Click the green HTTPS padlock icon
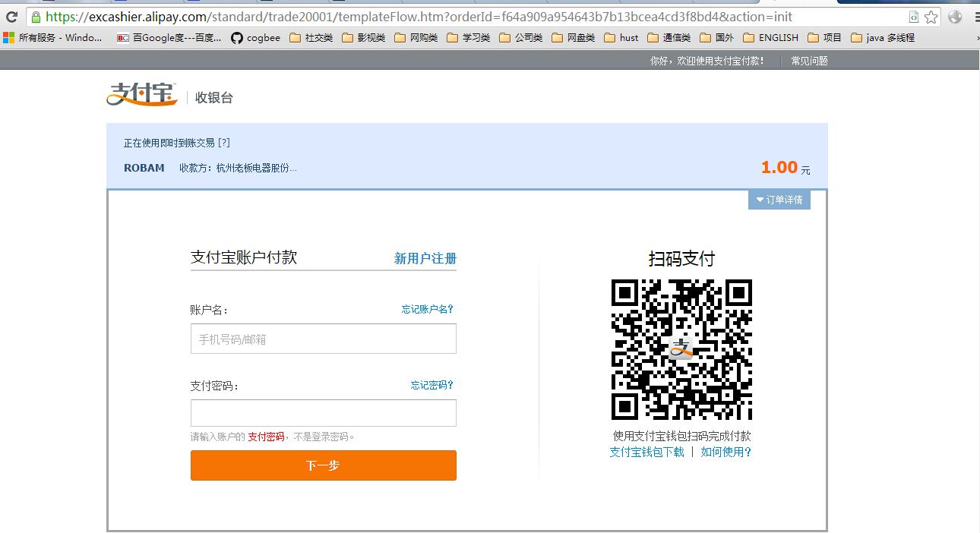Viewport: 980px width, 533px height. [x=36, y=17]
